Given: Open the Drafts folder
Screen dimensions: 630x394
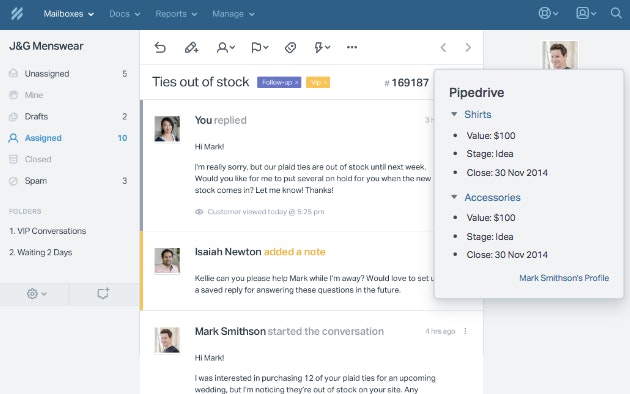Looking at the screenshot, I should point(68,116).
